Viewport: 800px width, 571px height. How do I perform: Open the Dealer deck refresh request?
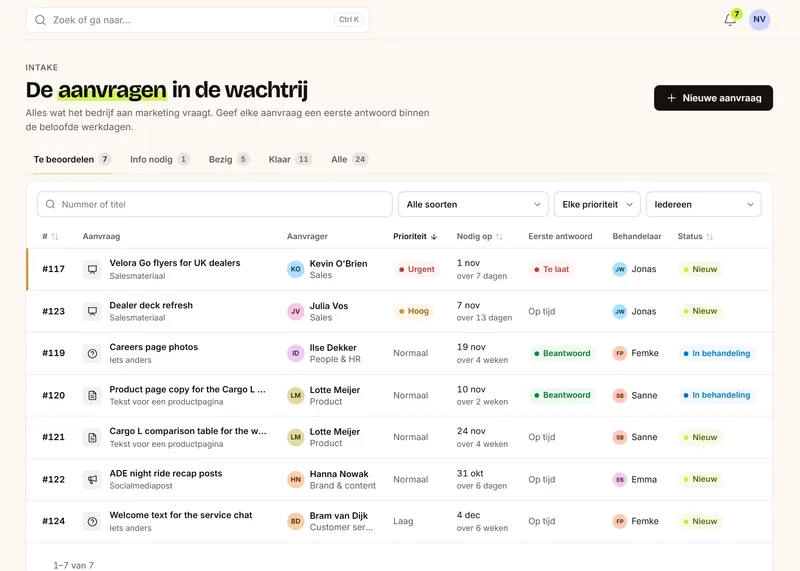(151, 305)
